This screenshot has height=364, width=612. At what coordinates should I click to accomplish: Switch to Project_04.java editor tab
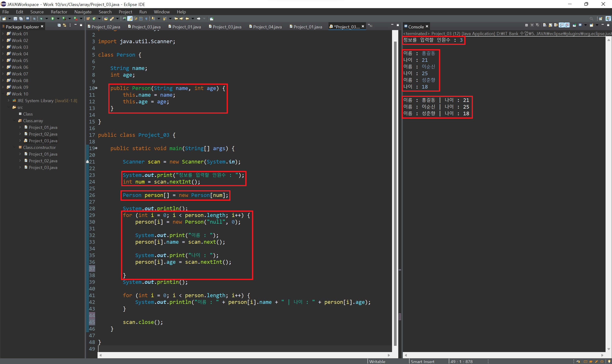click(267, 27)
